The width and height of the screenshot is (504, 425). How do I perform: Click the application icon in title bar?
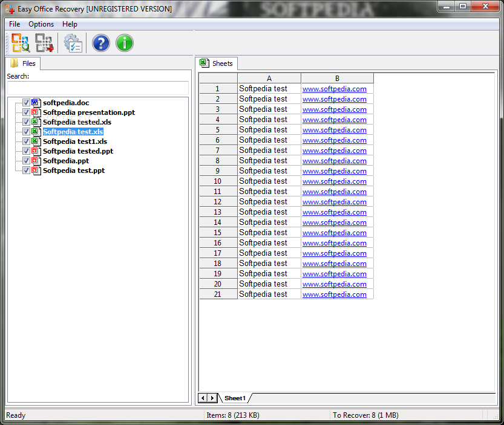point(10,9)
